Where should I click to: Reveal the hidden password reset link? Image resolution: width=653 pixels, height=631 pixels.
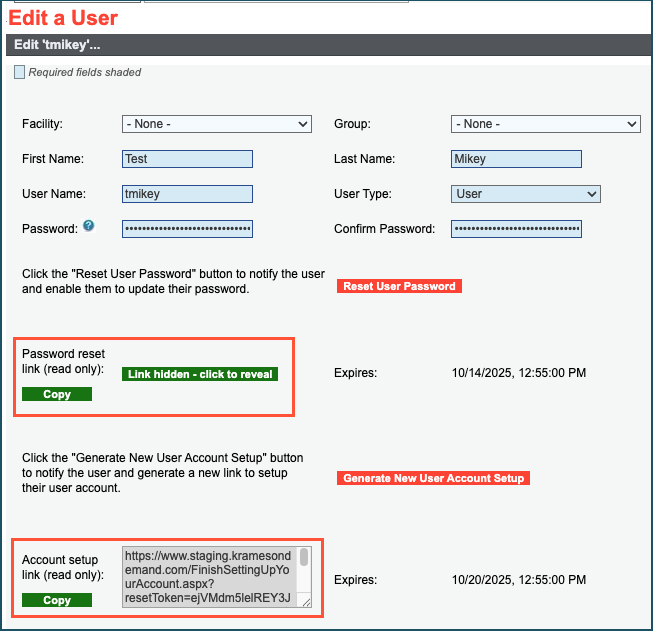coord(200,374)
